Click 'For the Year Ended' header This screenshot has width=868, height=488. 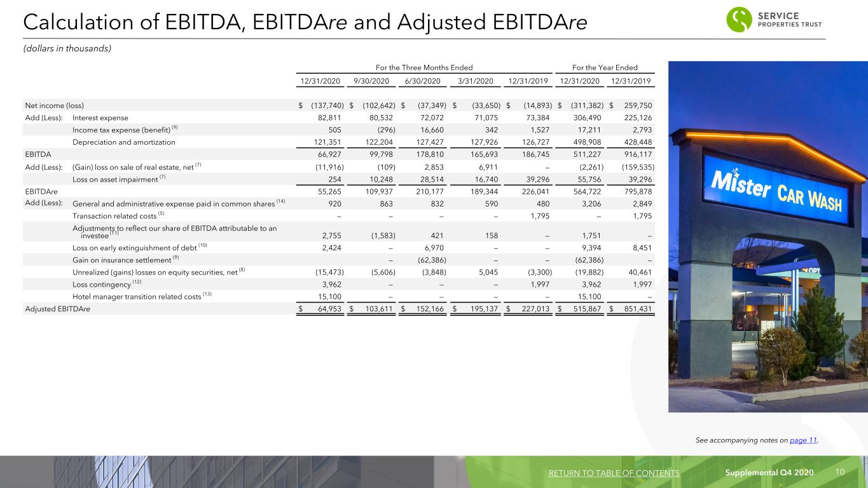point(605,67)
